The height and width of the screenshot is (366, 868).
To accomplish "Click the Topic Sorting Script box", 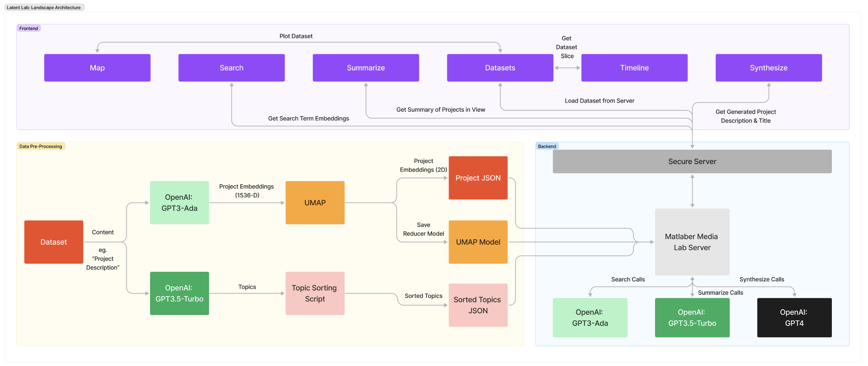I will click(315, 293).
